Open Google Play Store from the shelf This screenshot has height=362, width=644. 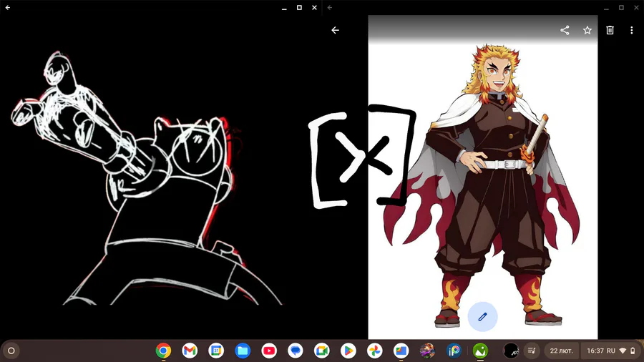click(348, 351)
